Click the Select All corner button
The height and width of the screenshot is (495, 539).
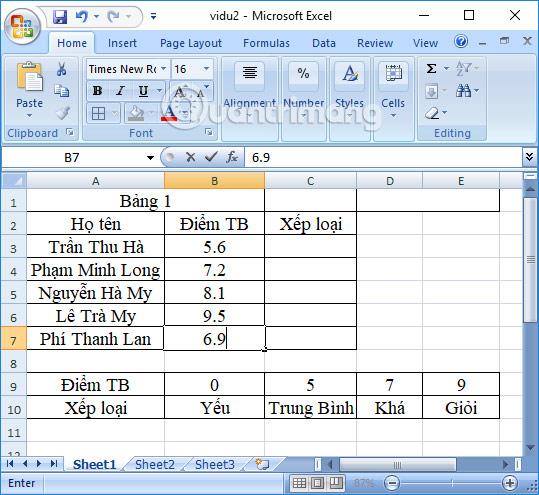coord(14,180)
